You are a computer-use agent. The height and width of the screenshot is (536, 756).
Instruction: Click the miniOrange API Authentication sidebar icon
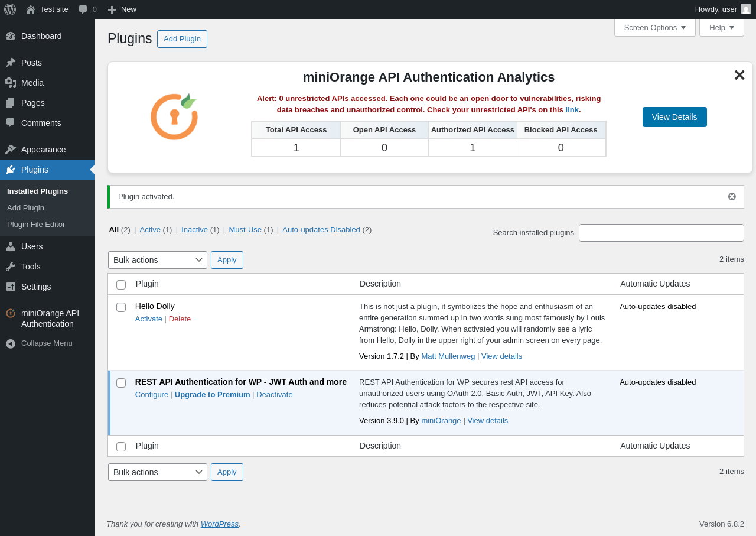click(x=11, y=313)
